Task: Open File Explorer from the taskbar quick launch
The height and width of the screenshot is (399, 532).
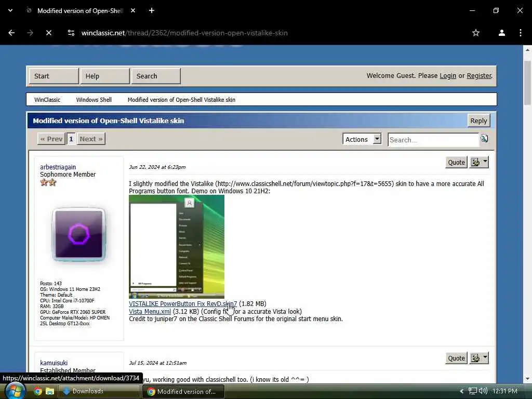Action: pos(50,391)
